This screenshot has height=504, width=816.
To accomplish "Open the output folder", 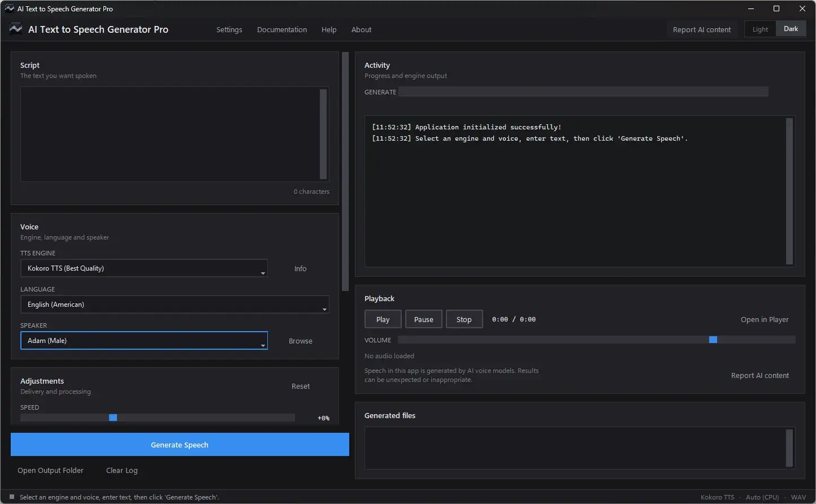I will tap(50, 470).
